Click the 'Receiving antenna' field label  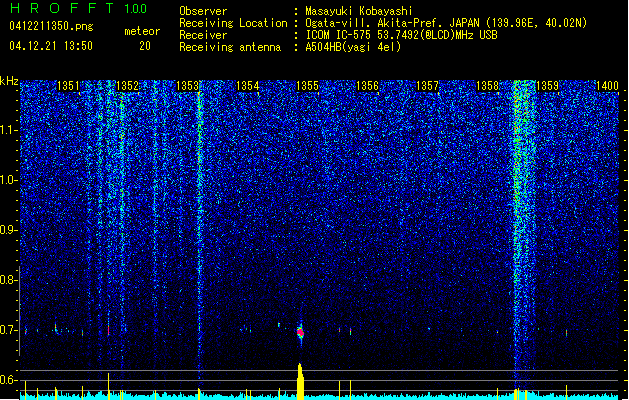coord(230,47)
